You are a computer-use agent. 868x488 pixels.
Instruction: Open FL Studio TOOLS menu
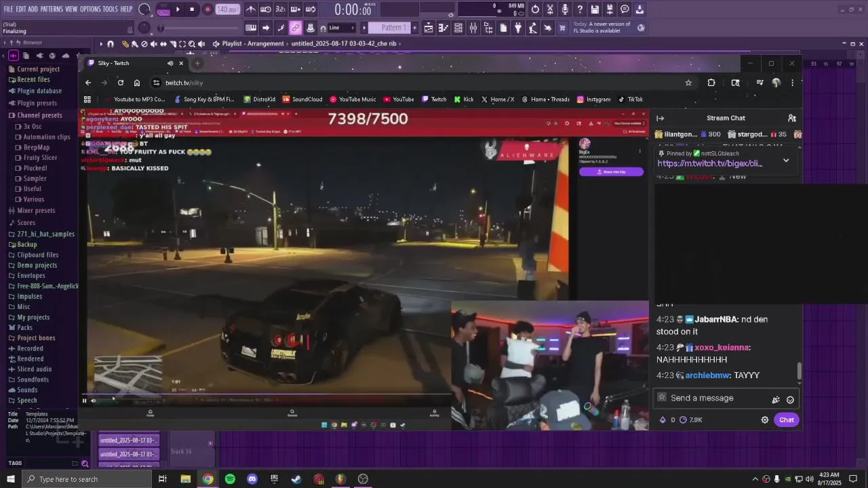pyautogui.click(x=110, y=9)
